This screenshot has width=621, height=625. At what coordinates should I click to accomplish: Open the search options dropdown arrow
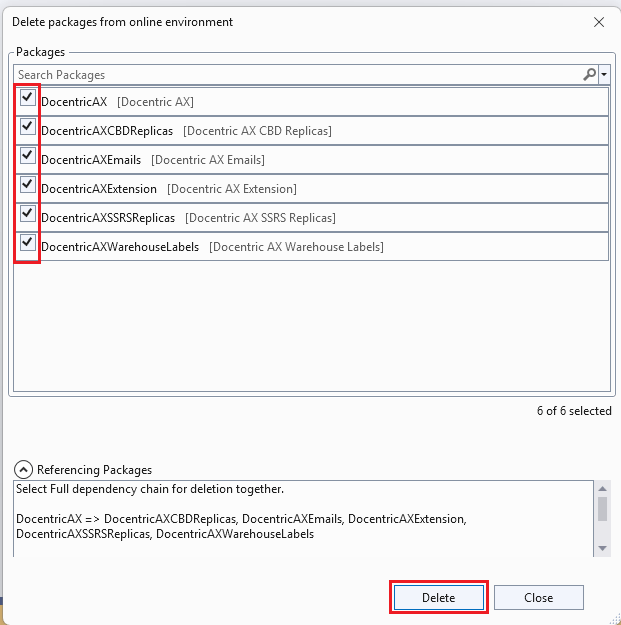(604, 75)
